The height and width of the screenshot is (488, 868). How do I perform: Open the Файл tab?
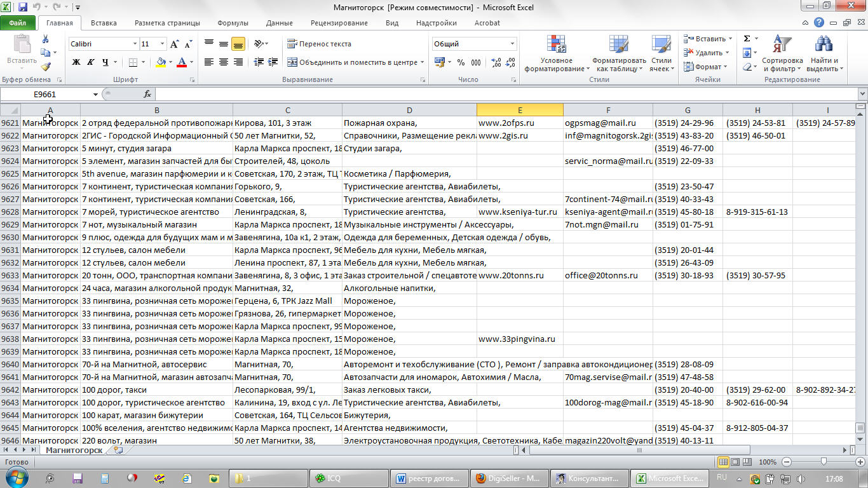[18, 23]
